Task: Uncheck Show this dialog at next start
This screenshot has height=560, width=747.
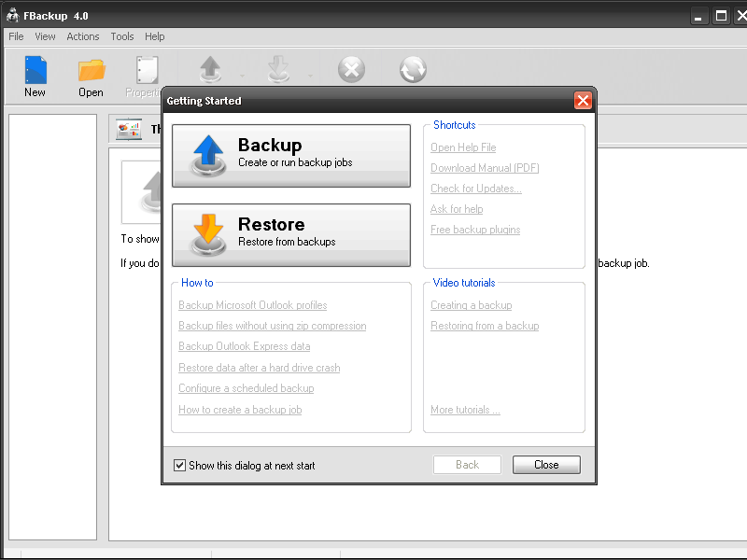Action: pyautogui.click(x=179, y=465)
